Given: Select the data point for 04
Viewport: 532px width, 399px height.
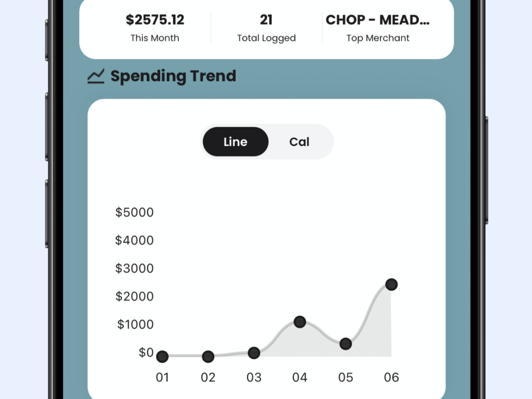Looking at the screenshot, I should (x=300, y=322).
